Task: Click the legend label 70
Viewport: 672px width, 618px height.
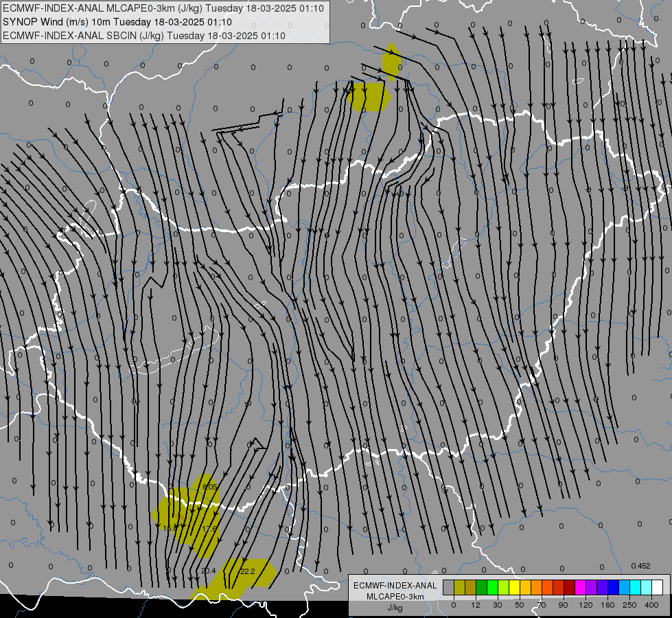Action: click(x=542, y=605)
